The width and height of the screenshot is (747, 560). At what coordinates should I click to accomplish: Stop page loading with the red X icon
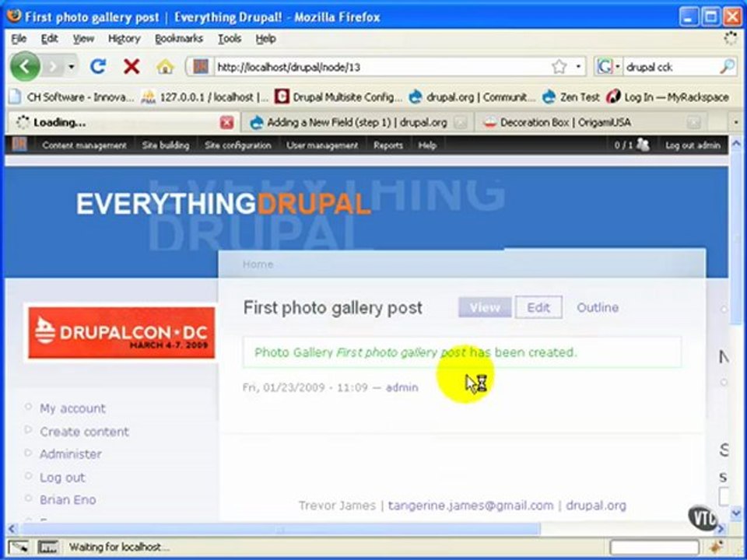click(x=131, y=67)
